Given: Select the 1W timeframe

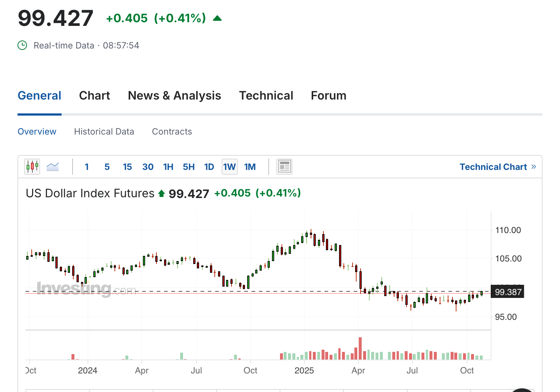Looking at the screenshot, I should [229, 167].
